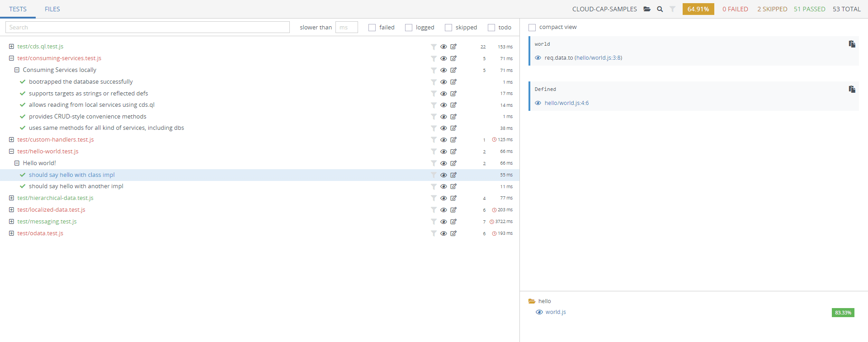Toggle eye icon for test/cds.ql.test.js
Screen dimensions: 868x342
click(443, 47)
